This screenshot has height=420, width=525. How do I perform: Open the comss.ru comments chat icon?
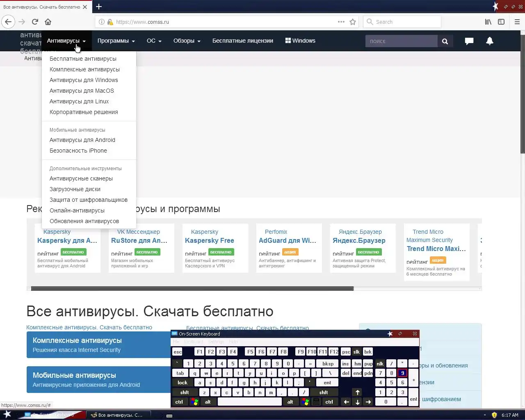(x=469, y=41)
